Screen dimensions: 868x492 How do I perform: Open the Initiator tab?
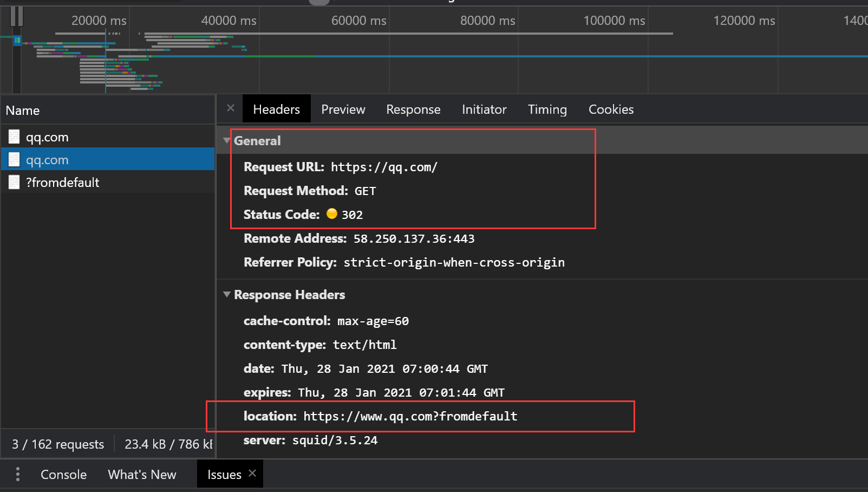pos(484,109)
